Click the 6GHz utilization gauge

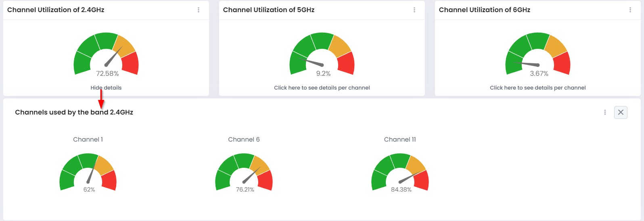pos(538,54)
